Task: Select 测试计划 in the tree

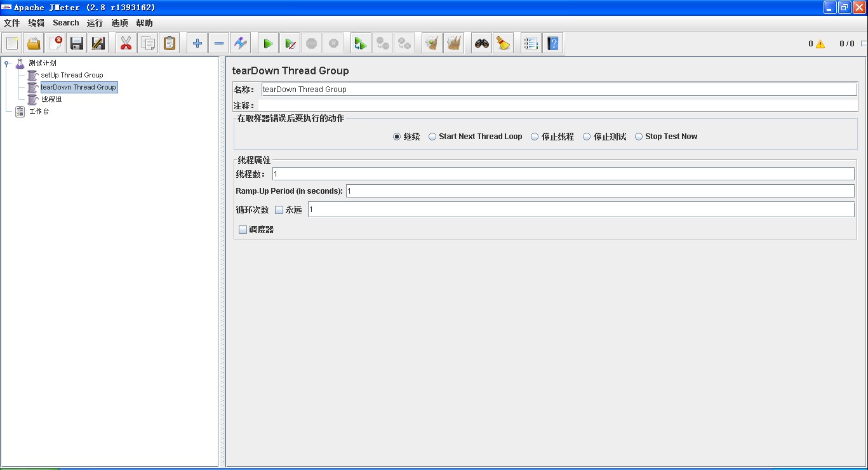Action: (43, 63)
